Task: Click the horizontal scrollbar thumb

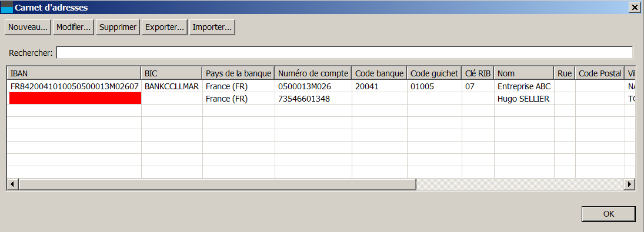Action: pyautogui.click(x=217, y=184)
